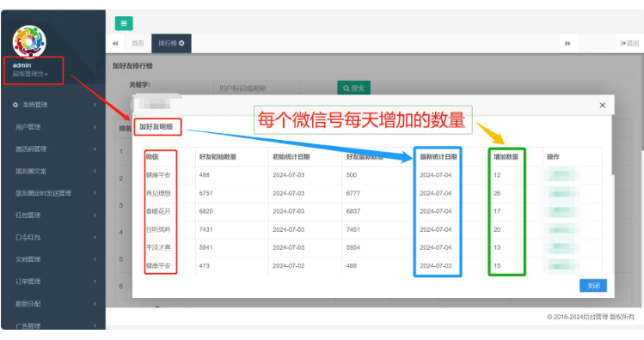
Task: Switch to the 首页 tab
Action: pyautogui.click(x=138, y=44)
